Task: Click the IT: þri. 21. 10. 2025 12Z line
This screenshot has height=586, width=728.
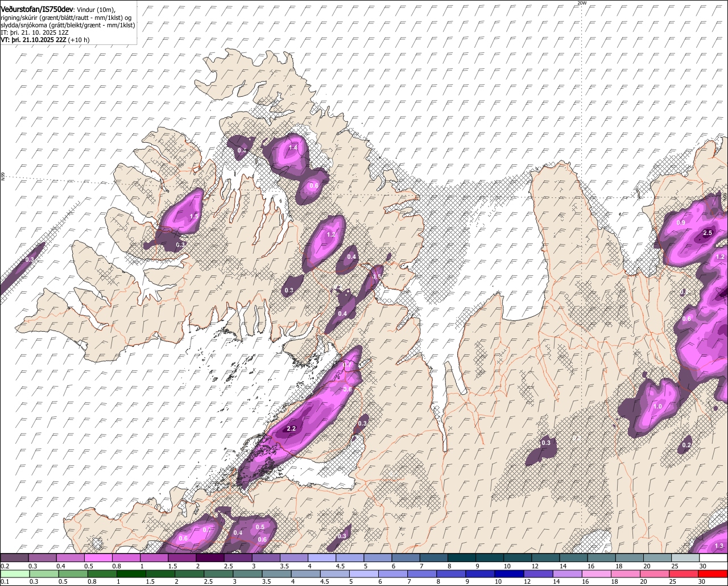Action: (34, 33)
